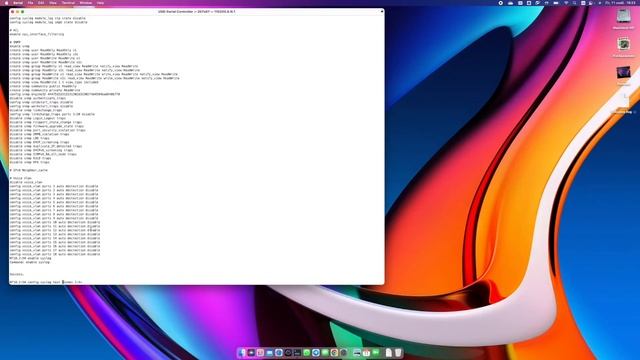Open Spotlight search in the menu bar

pos(575,3)
